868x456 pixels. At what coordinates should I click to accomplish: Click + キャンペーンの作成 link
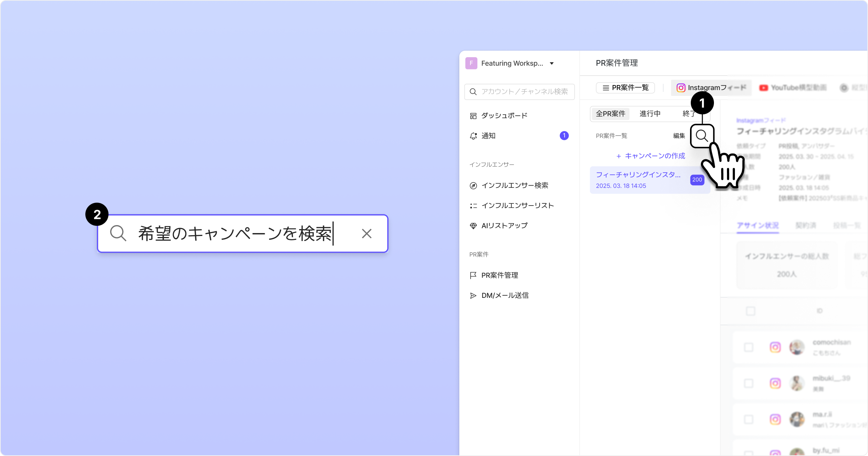point(651,156)
